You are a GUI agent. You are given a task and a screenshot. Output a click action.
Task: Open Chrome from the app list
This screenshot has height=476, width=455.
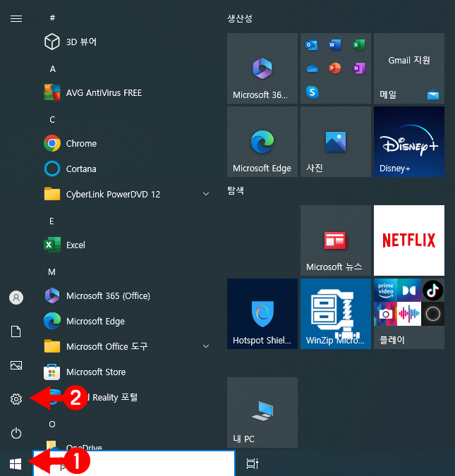point(70,143)
